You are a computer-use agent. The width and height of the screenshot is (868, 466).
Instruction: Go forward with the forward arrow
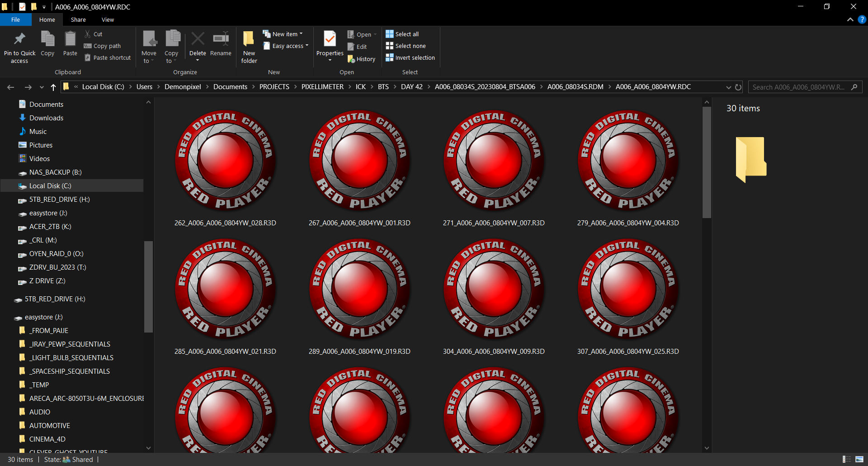pyautogui.click(x=28, y=87)
